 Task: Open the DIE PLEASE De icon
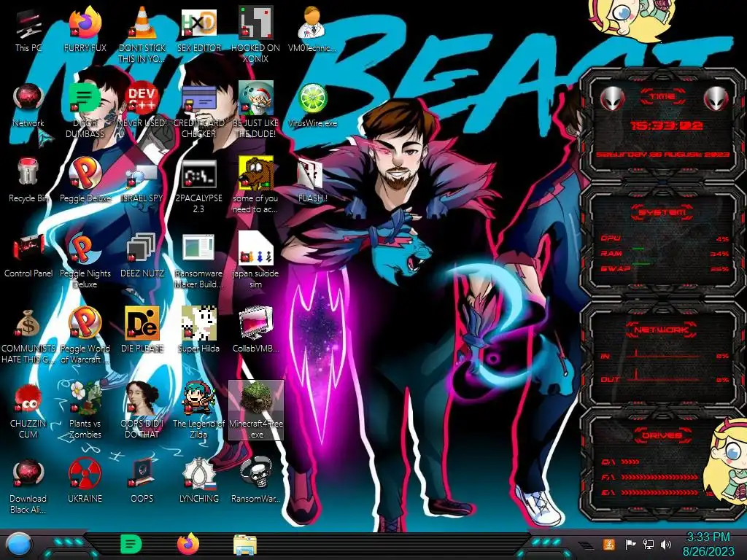point(142,330)
